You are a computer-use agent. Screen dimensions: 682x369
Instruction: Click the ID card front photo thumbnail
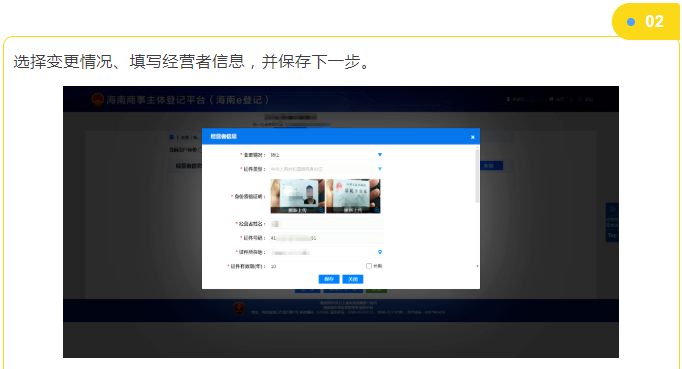[x=297, y=196]
